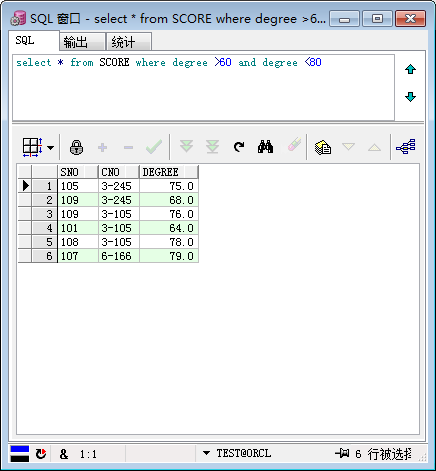Open the grid view layout icon
Image resolution: width=436 pixels, height=471 pixels.
(x=32, y=147)
